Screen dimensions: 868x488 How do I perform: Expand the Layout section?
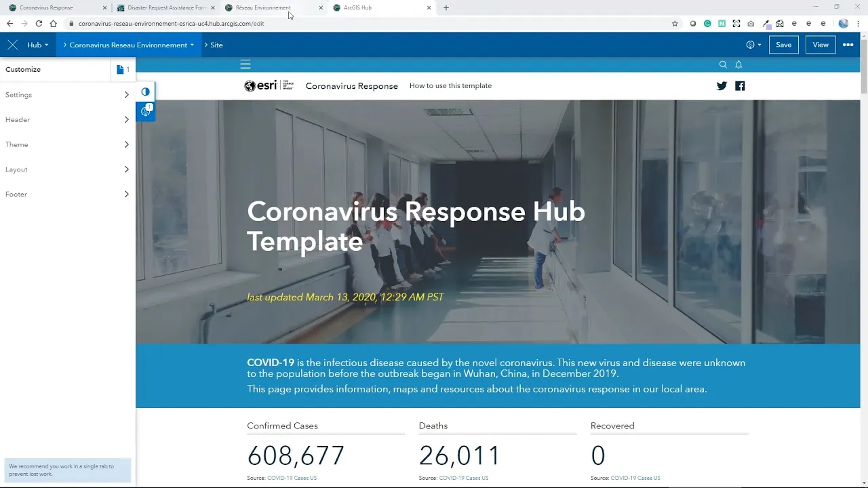click(x=67, y=169)
